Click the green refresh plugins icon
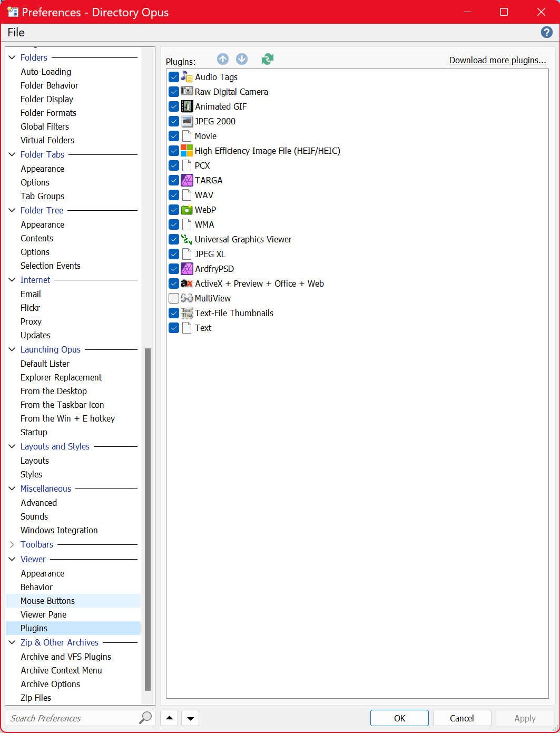Screen dimensions: 560x733 pyautogui.click(x=268, y=59)
